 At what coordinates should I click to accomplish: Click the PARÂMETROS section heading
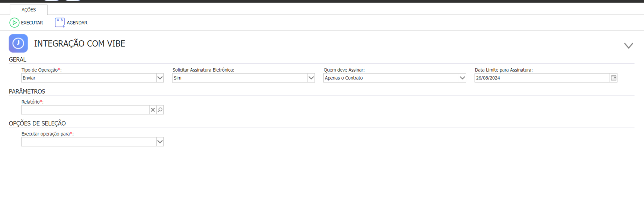click(27, 91)
